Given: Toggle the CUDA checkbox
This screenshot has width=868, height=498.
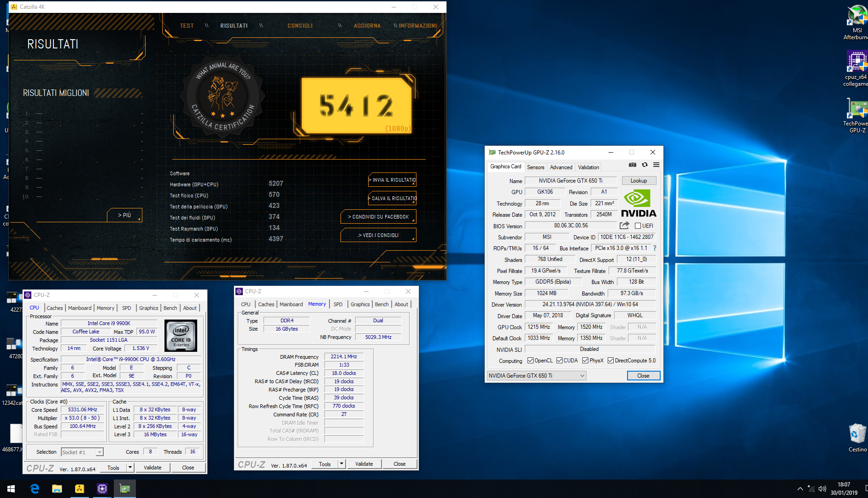Looking at the screenshot, I should click(559, 361).
